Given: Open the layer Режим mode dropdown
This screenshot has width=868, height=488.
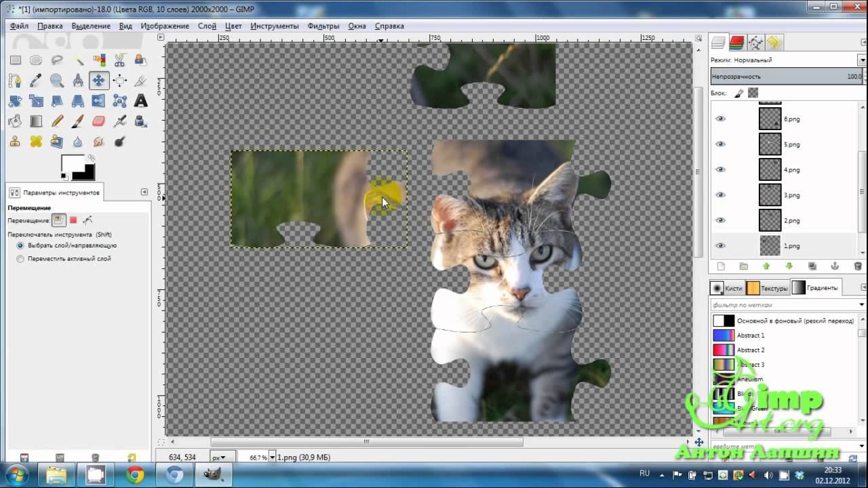Looking at the screenshot, I should click(862, 60).
